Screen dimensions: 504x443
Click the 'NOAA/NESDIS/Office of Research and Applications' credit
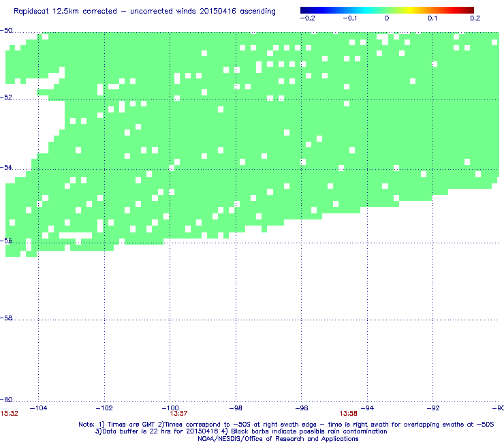[x=278, y=439]
